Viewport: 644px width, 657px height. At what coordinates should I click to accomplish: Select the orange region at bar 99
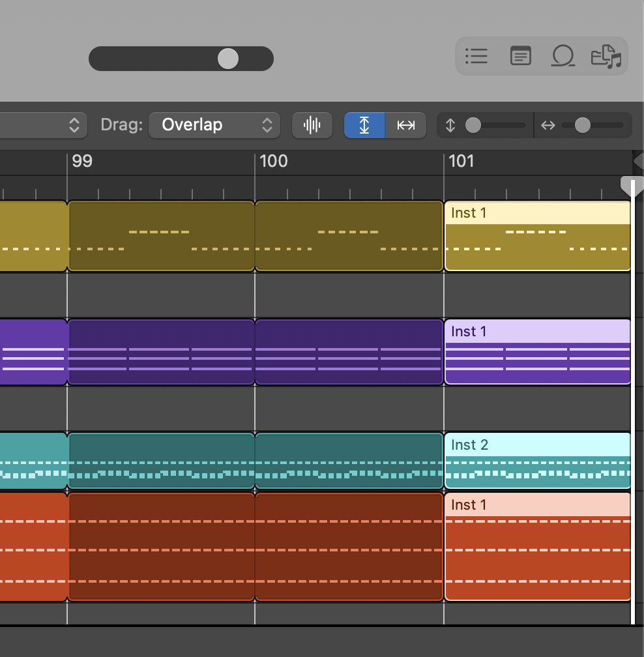161,547
